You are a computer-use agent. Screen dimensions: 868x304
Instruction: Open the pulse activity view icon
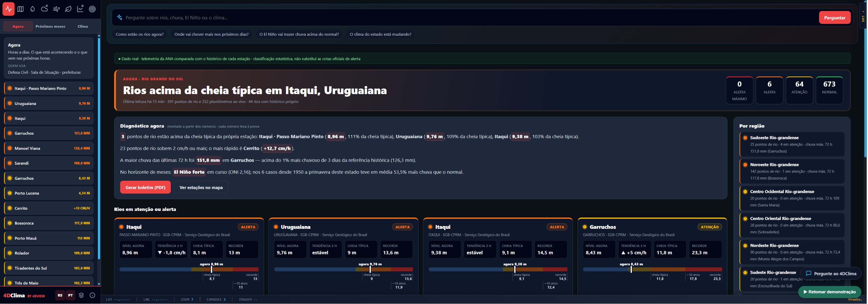[x=8, y=9]
